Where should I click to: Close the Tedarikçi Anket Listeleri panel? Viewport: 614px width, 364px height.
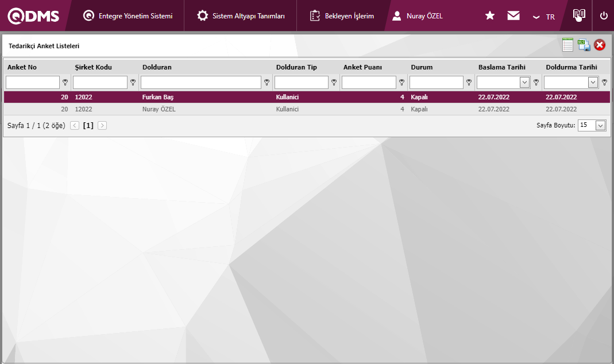pos(600,45)
